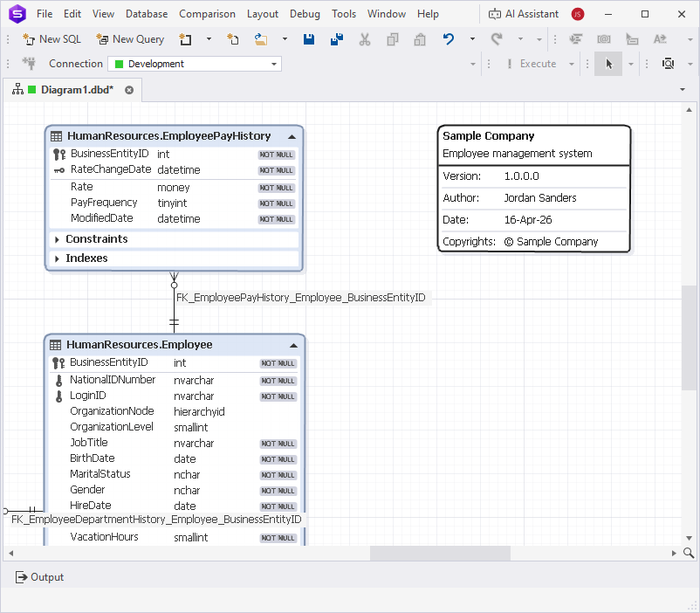The width and height of the screenshot is (700, 613).
Task: Click the application logo icon
Action: pyautogui.click(x=17, y=14)
